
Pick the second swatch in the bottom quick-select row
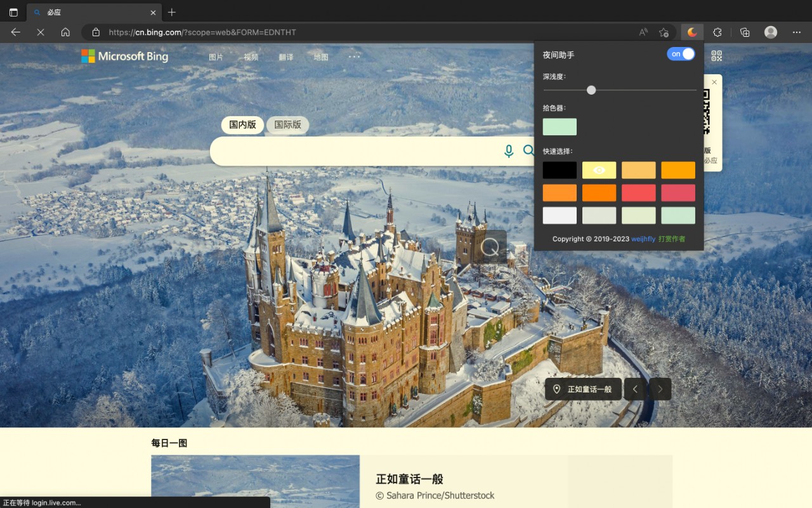(x=599, y=215)
